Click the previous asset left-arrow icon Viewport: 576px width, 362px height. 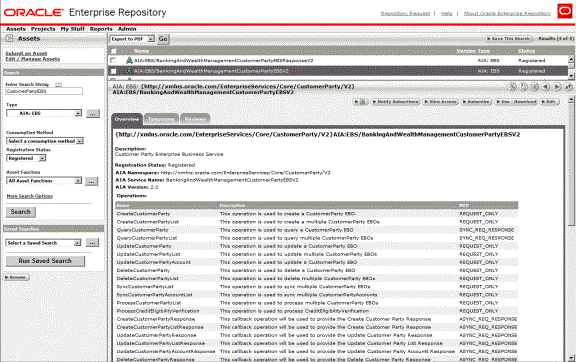point(546,87)
